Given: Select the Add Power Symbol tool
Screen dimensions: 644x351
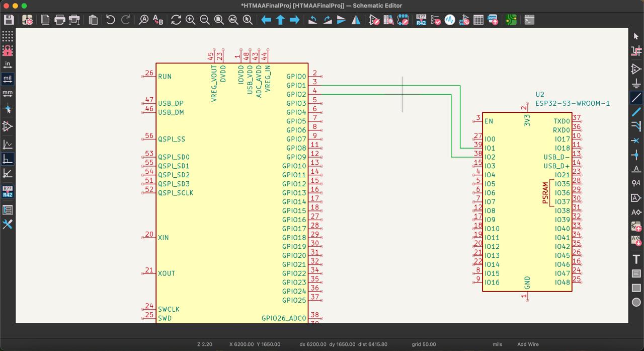Looking at the screenshot, I should pos(636,83).
